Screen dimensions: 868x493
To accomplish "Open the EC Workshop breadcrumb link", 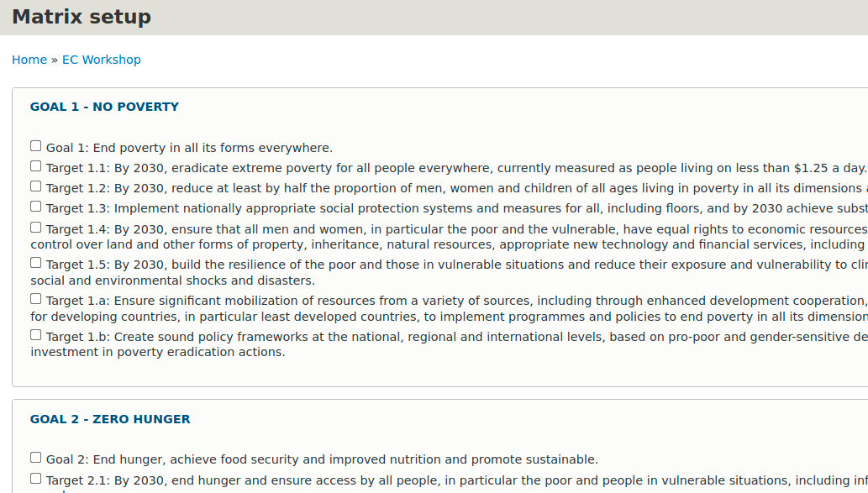I will pos(102,60).
